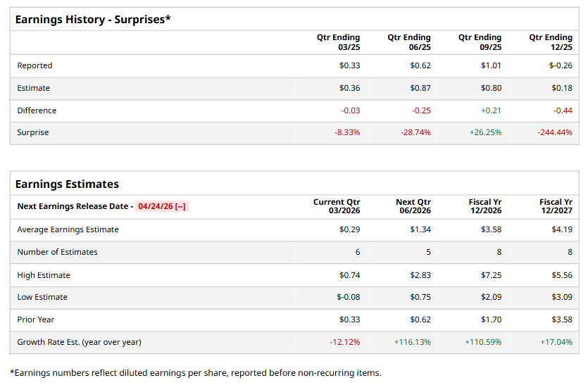Click the +26.25% surprise value

[485, 132]
